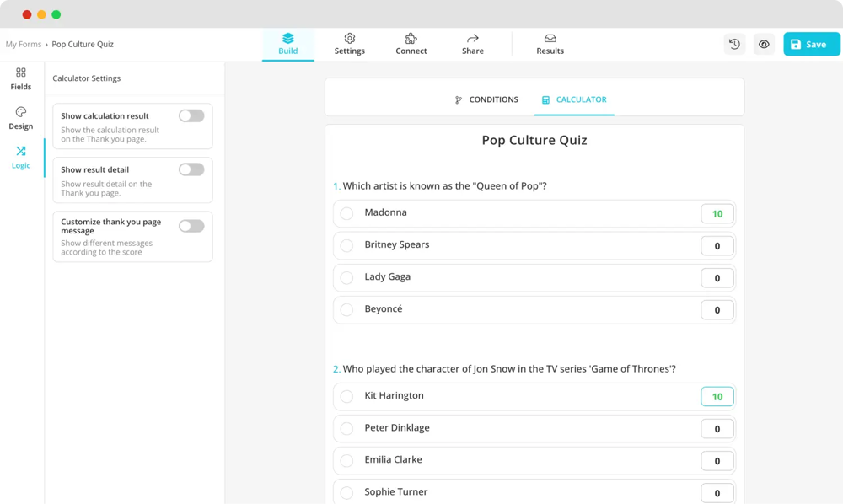Viewport: 843px width, 504px height.
Task: Select the Logic sidebar icon
Action: tap(21, 157)
